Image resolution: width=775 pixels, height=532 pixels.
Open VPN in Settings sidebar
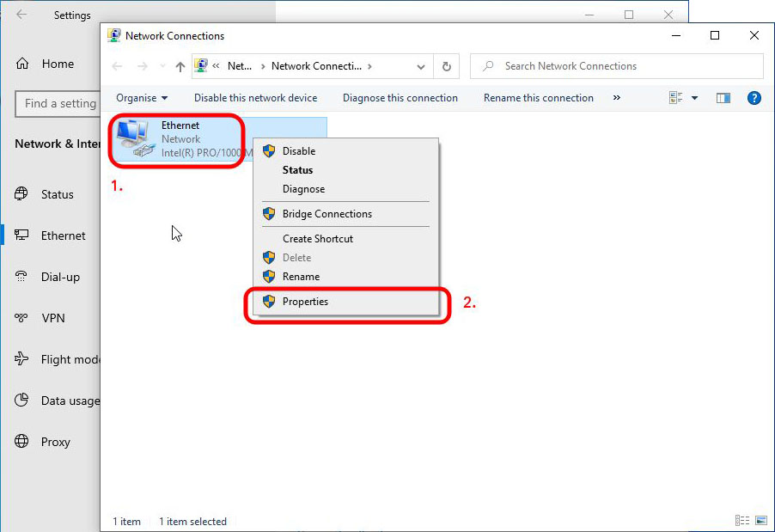coord(53,318)
